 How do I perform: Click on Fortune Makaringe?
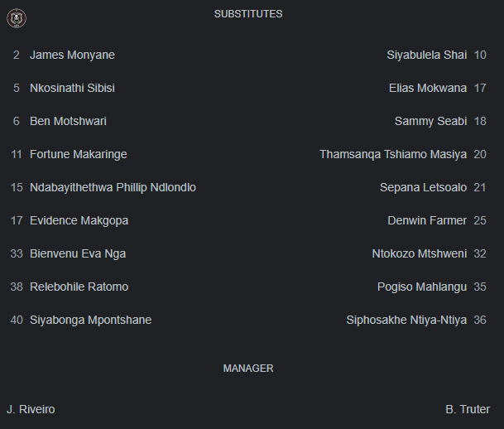[78, 155]
